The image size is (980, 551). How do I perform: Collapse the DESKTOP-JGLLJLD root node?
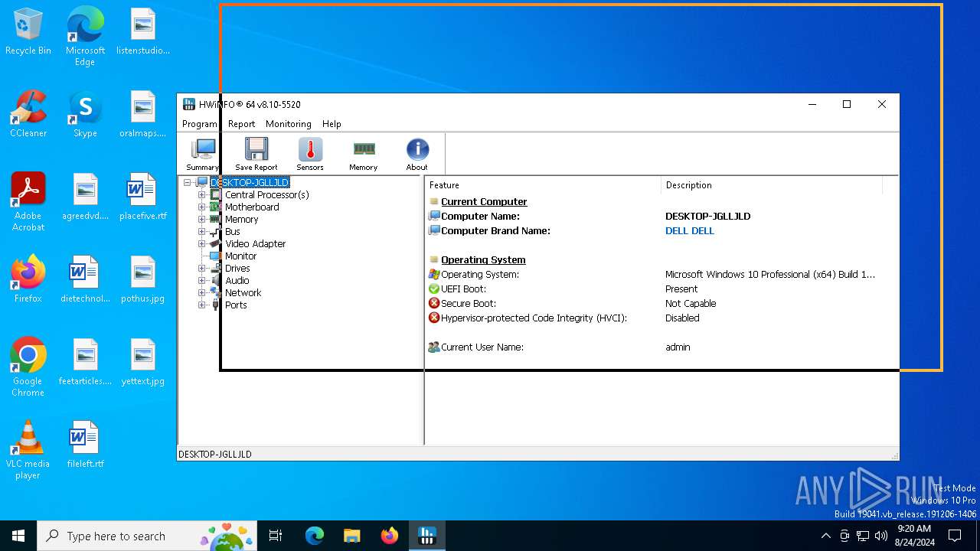point(188,183)
